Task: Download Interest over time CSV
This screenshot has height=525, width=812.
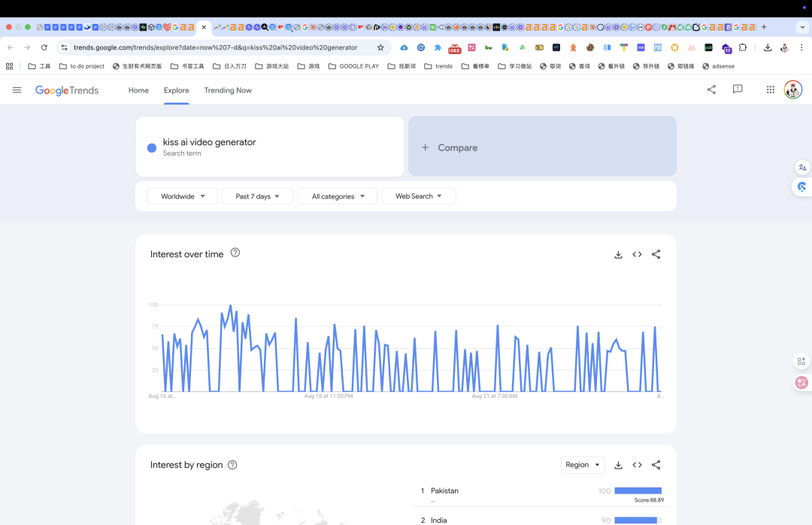Action: pos(618,254)
